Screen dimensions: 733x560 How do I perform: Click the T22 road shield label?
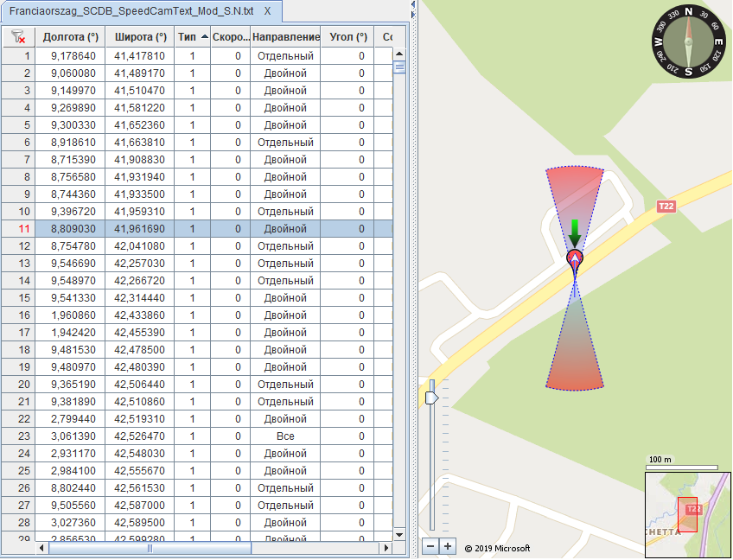pos(666,207)
